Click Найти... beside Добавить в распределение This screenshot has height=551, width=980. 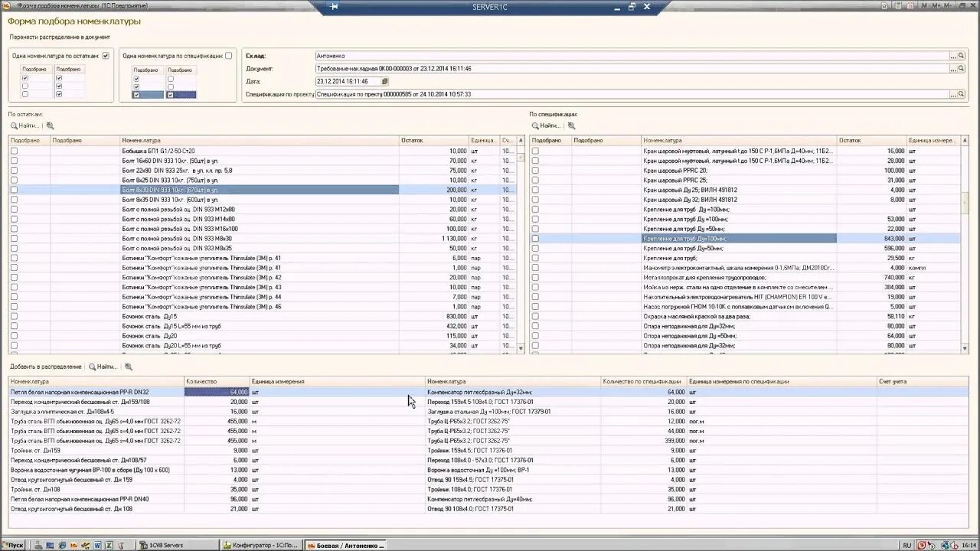[103, 367]
